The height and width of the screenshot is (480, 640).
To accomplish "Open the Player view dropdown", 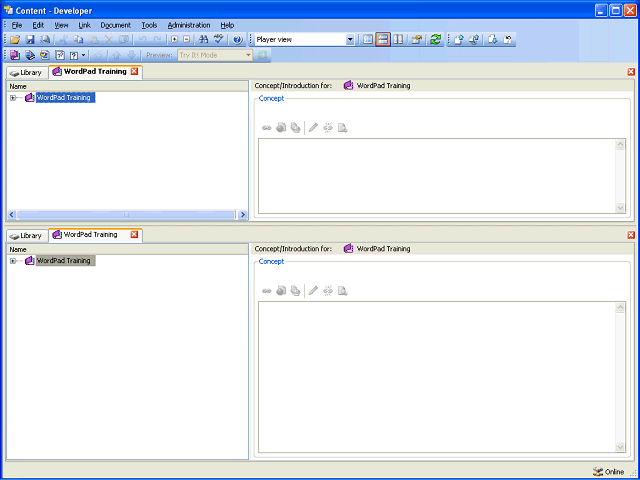I will tap(350, 40).
